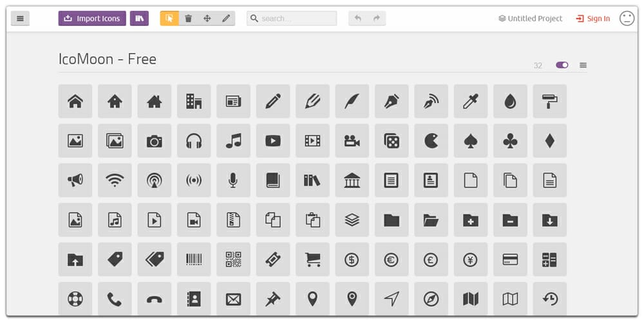Select the folder minus icon
This screenshot has width=644, height=322.
click(x=510, y=220)
